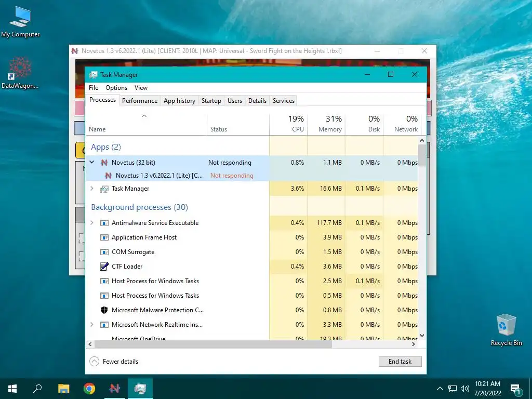The height and width of the screenshot is (399, 532).
Task: Expand Microsoft Network Realtime Inspection group
Action: point(91,324)
